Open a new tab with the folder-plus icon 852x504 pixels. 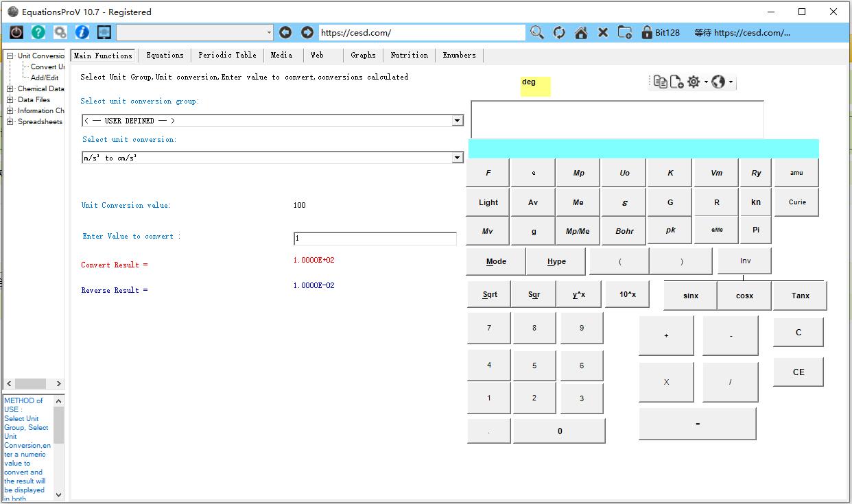tap(624, 32)
